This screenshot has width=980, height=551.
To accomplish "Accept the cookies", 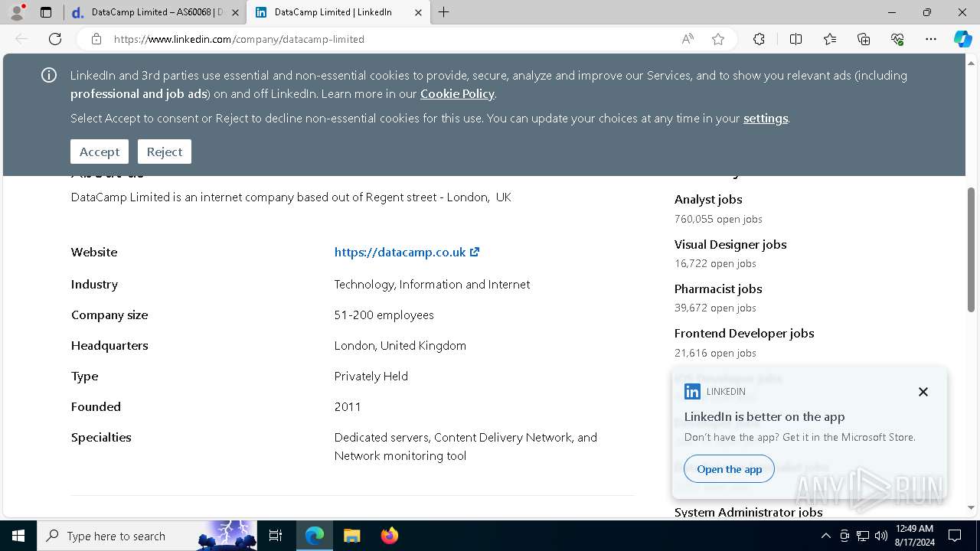I will point(100,152).
